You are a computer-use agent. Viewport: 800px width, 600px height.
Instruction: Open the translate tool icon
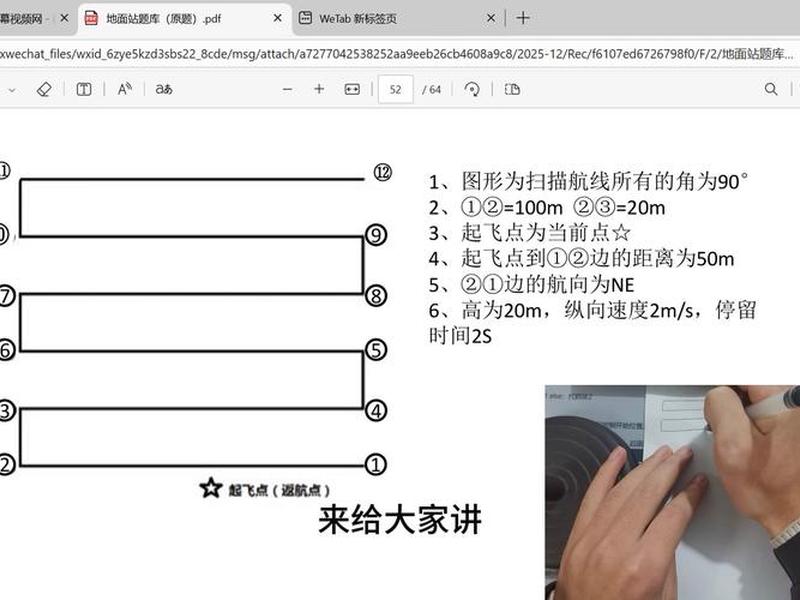pos(164,89)
